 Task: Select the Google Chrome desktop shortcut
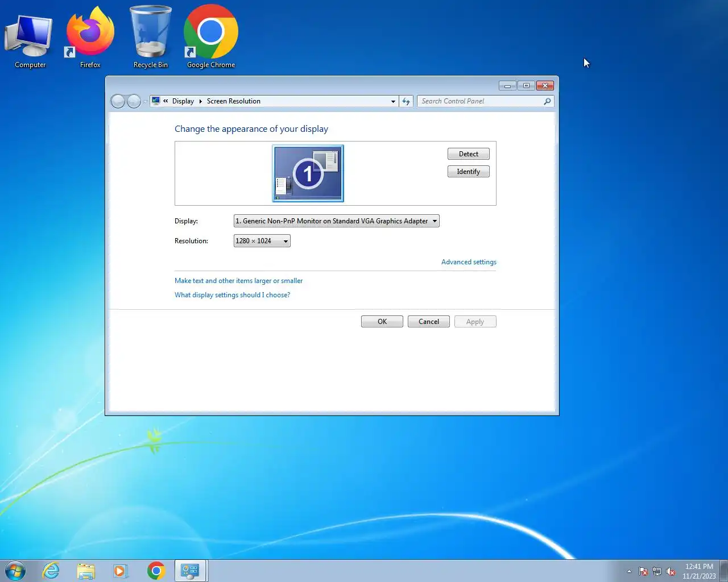[211, 37]
